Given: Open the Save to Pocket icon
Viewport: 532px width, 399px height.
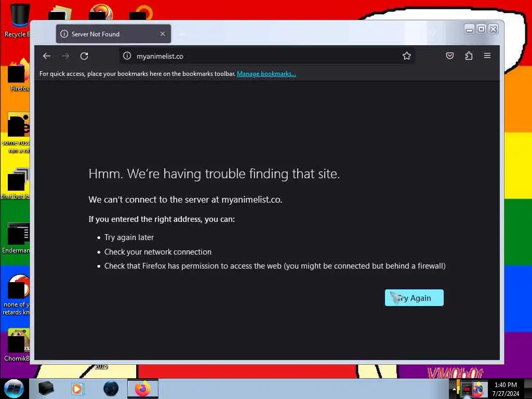Looking at the screenshot, I should 449,56.
